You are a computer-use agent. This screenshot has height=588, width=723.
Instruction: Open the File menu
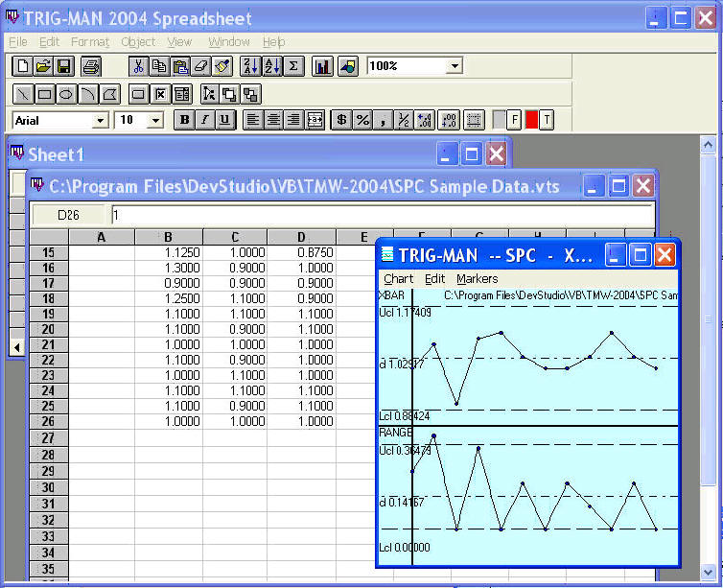click(x=18, y=42)
